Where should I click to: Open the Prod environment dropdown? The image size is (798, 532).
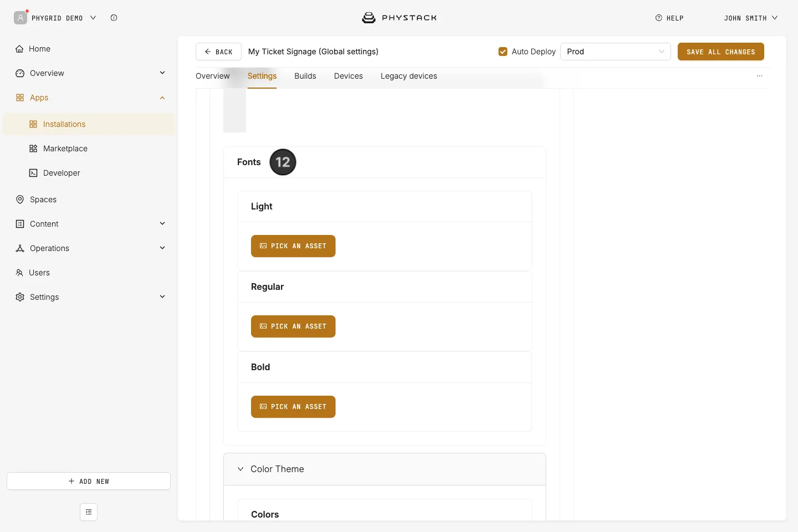[x=616, y=52]
